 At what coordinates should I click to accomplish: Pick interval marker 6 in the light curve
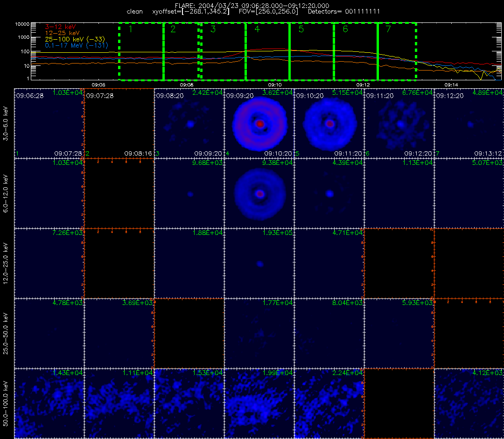345,29
